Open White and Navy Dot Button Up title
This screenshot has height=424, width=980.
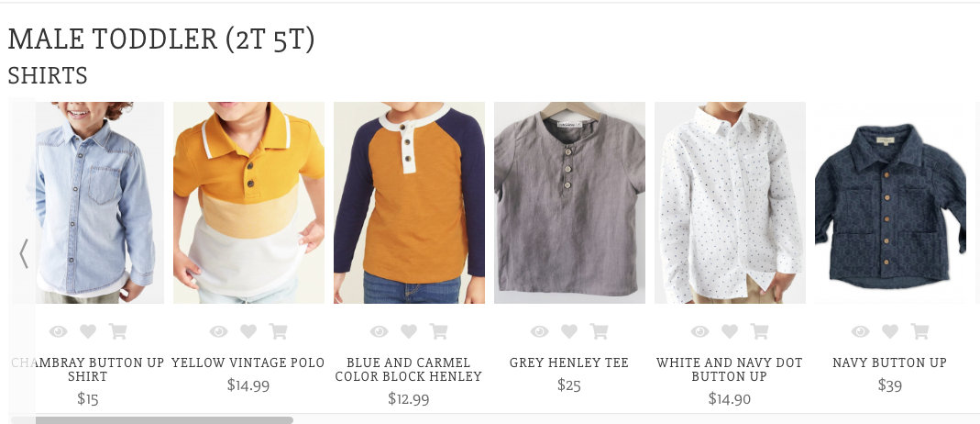730,370
